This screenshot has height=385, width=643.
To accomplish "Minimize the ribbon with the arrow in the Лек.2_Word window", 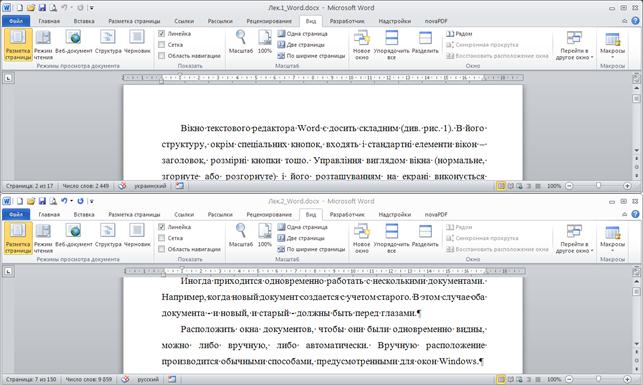I will click(x=625, y=214).
